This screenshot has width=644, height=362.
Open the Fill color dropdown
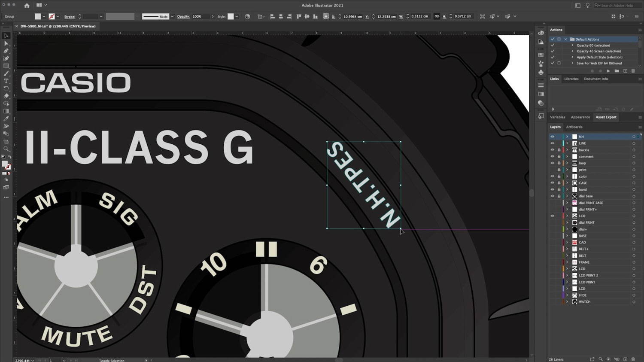[x=44, y=16]
